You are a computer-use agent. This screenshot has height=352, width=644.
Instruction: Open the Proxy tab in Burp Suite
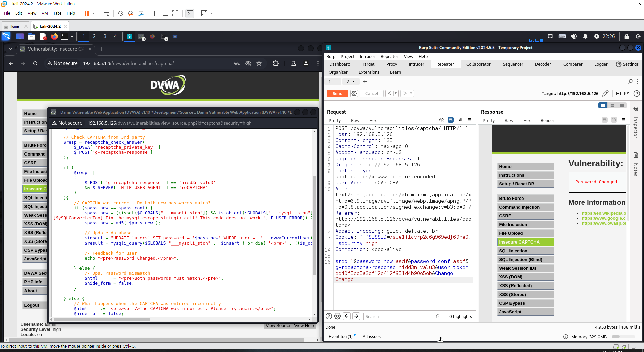click(391, 64)
